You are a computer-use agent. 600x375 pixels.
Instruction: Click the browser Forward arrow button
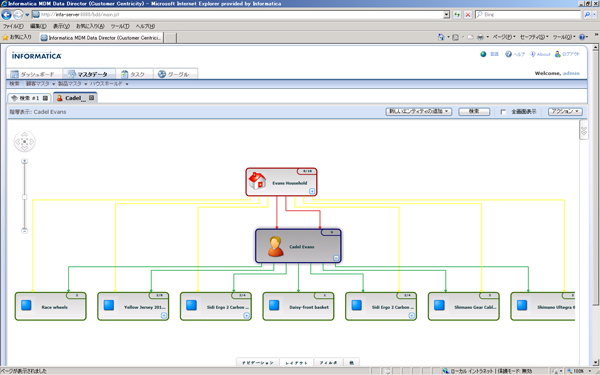pos(18,15)
